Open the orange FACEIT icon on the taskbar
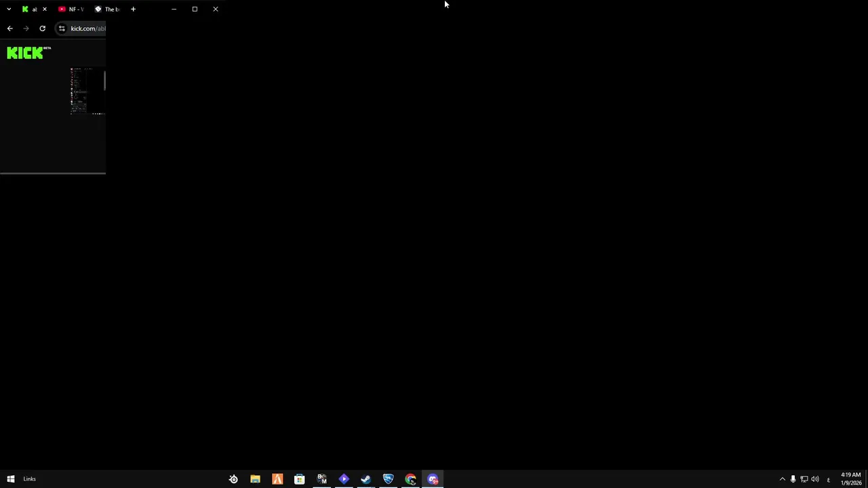The width and height of the screenshot is (868, 488). point(277,479)
